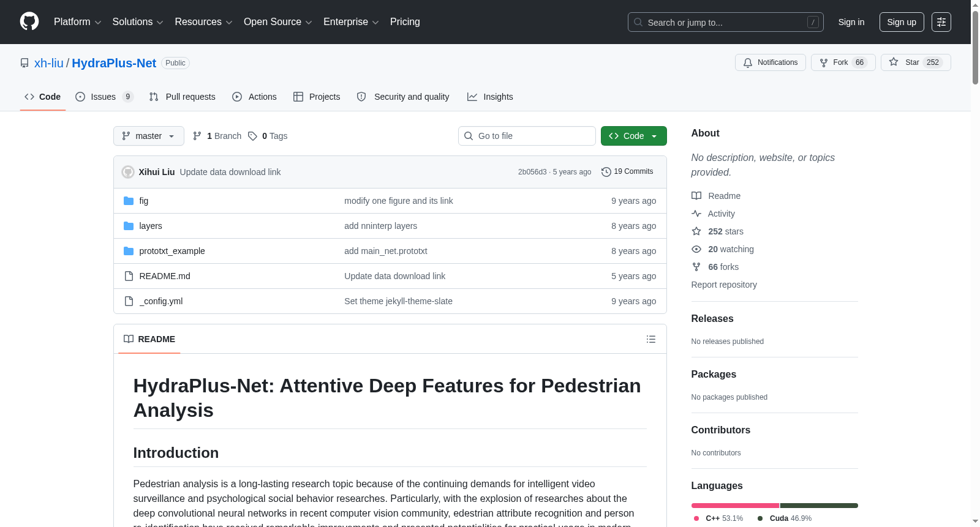Image resolution: width=980 pixels, height=527 pixels.
Task: Open the Contributors heading link
Action: point(721,430)
